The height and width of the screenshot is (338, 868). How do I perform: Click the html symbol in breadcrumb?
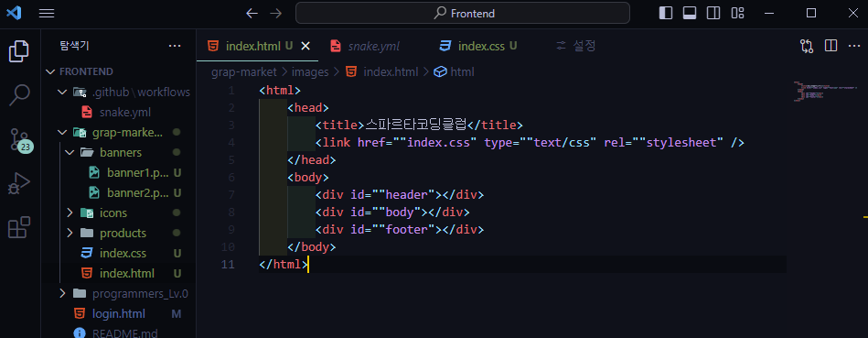pyautogui.click(x=462, y=72)
